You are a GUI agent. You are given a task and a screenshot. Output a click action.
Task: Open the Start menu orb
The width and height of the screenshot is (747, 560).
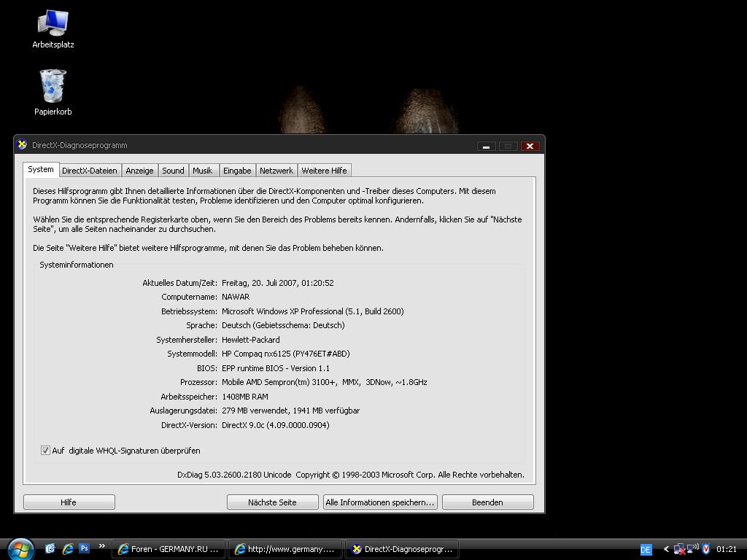20,549
